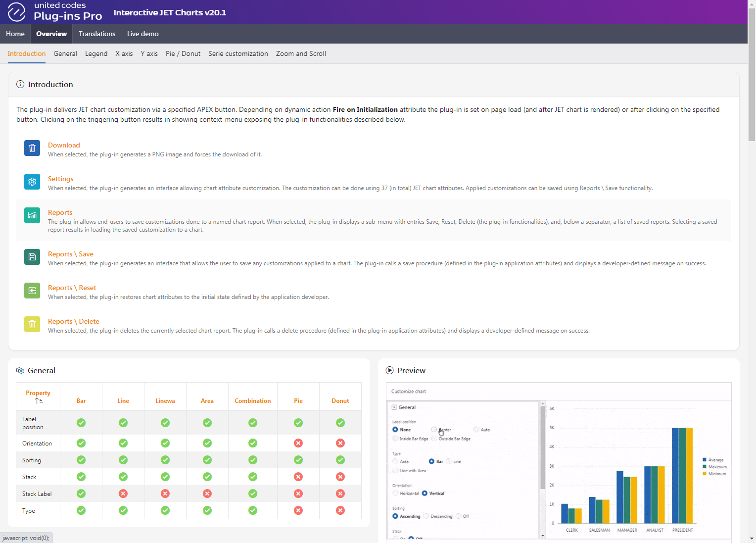This screenshot has width=756, height=543.
Task: Click the United Codes logo icon
Action: point(16,12)
